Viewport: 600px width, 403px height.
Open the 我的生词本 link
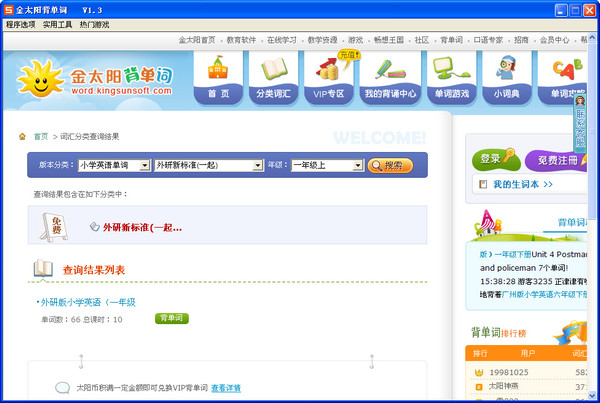tap(523, 184)
